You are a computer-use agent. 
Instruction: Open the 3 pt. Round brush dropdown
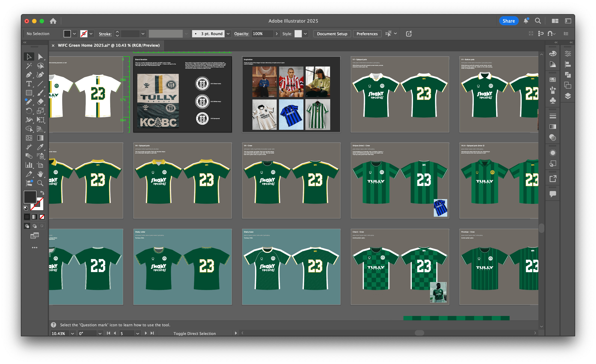coord(228,34)
